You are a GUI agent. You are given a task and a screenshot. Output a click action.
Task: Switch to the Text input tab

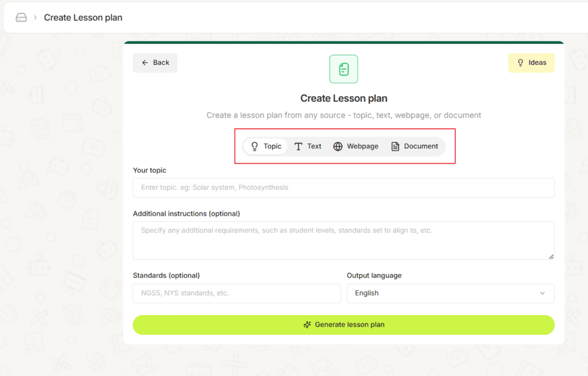[x=308, y=146]
